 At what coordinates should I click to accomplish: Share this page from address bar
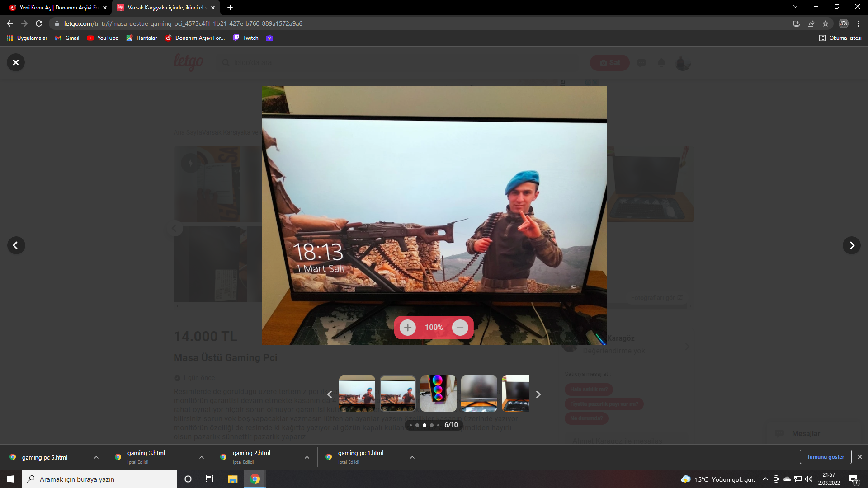pyautogui.click(x=811, y=23)
